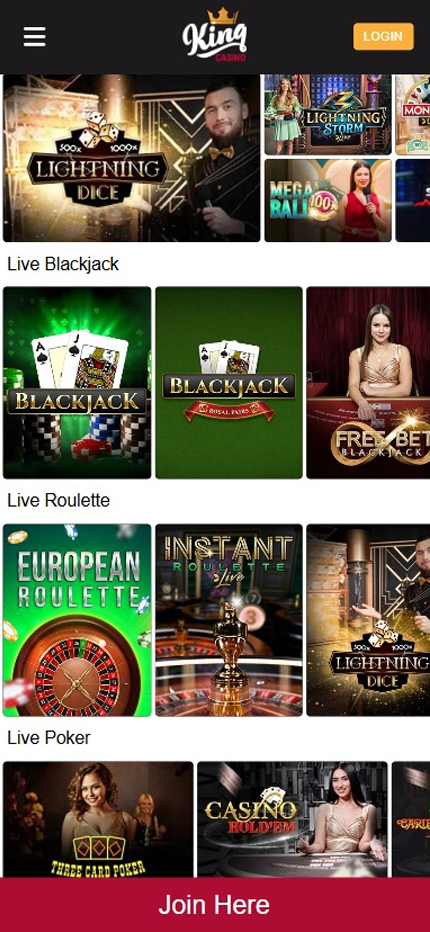430x932 pixels.
Task: Open European Roulette game tile
Action: 77,620
